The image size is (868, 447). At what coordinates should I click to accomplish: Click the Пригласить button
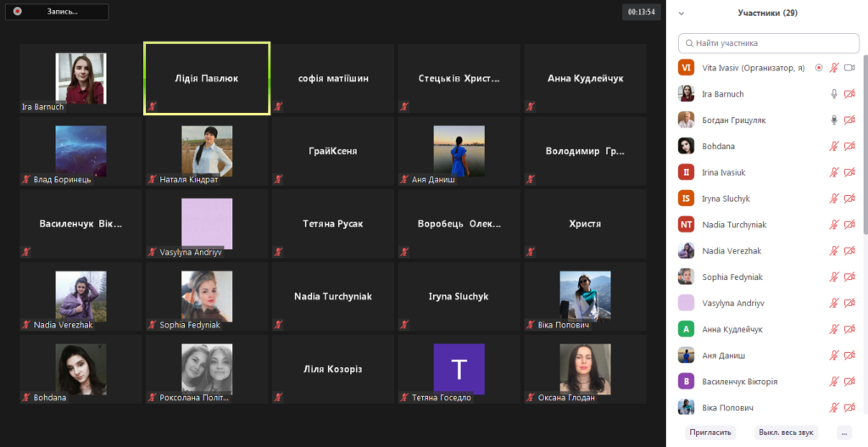click(709, 432)
